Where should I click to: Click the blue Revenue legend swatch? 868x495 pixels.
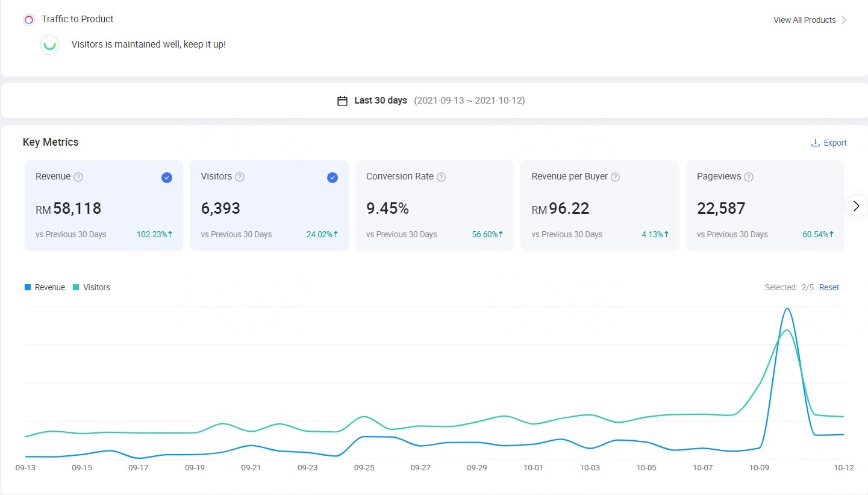28,288
